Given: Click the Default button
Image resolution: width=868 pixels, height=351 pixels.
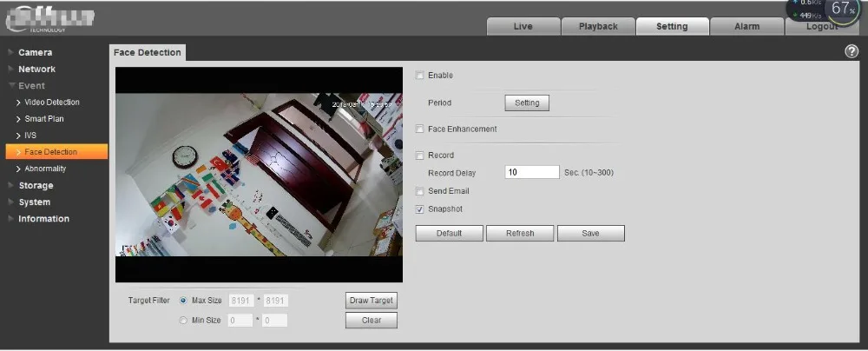Looking at the screenshot, I should click(449, 234).
